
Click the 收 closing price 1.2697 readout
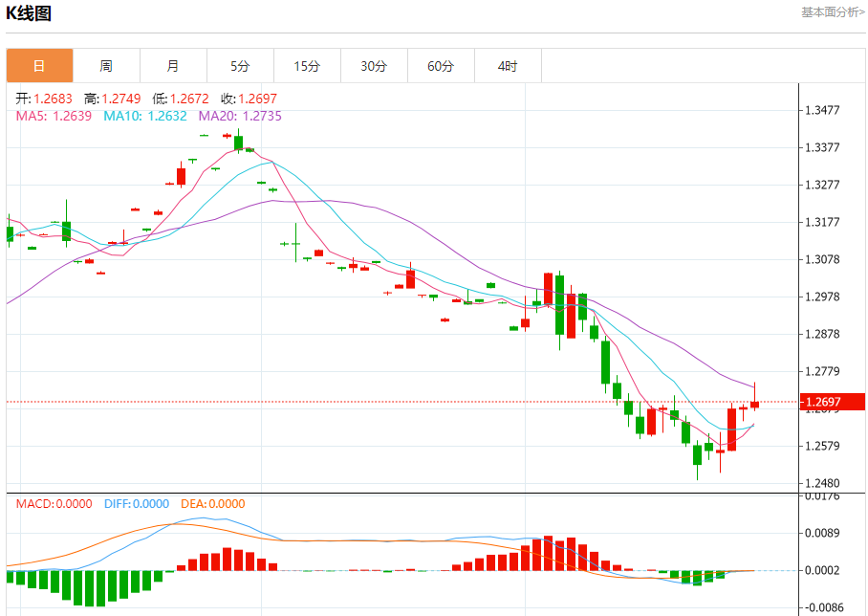(249, 99)
